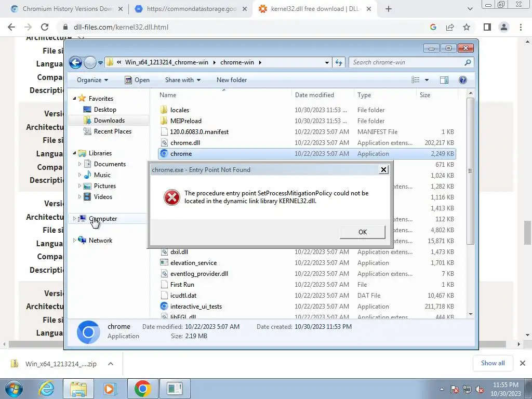532x399 pixels.
Task: Click the Explorer forward arrow button
Action: pos(90,62)
